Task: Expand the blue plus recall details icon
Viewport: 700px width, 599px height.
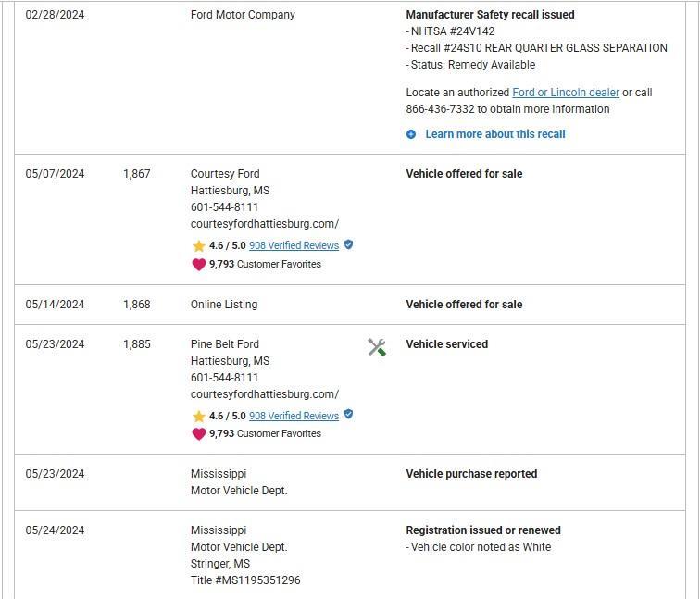Action: [411, 134]
